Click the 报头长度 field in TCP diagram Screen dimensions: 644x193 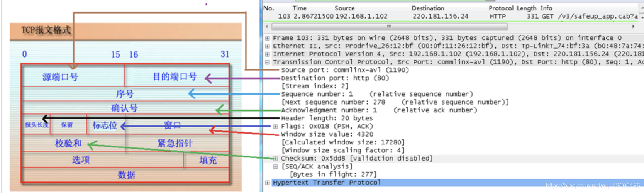tap(36, 124)
